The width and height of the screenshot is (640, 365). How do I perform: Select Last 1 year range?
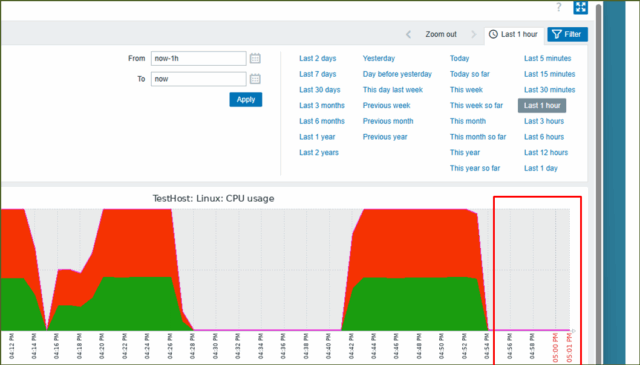(317, 137)
